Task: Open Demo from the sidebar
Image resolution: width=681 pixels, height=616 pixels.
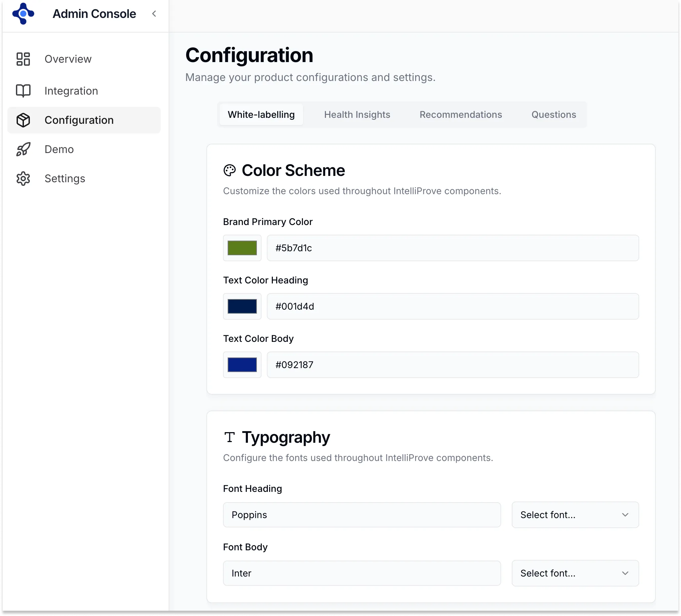Action: pos(84,149)
